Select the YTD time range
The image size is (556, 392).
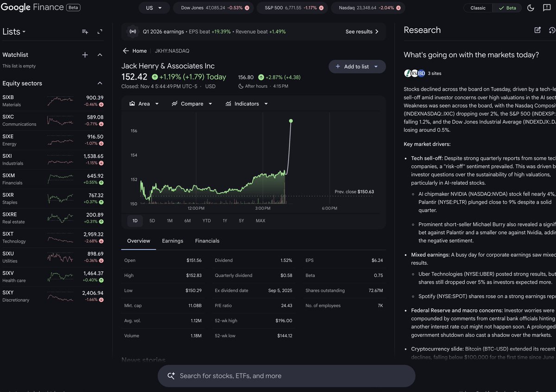[x=207, y=221]
